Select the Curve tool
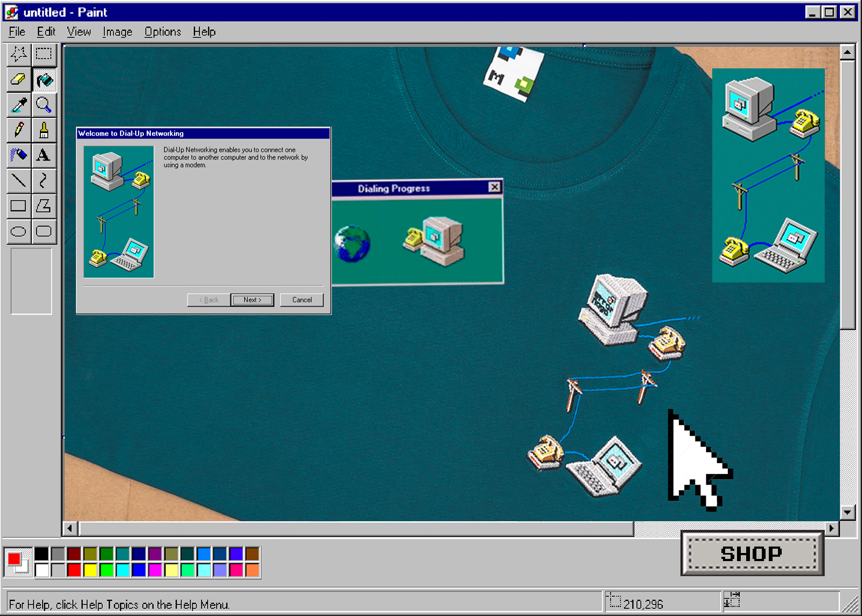The image size is (862, 616). click(x=44, y=180)
